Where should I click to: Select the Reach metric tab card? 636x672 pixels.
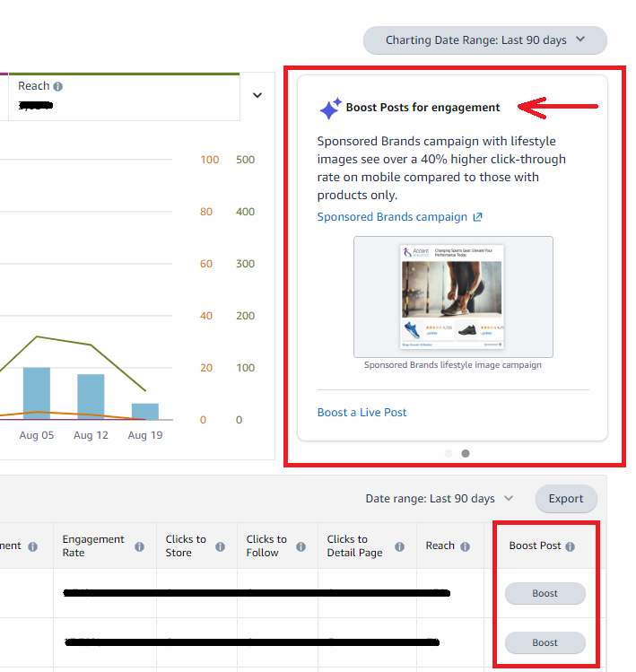[125, 97]
